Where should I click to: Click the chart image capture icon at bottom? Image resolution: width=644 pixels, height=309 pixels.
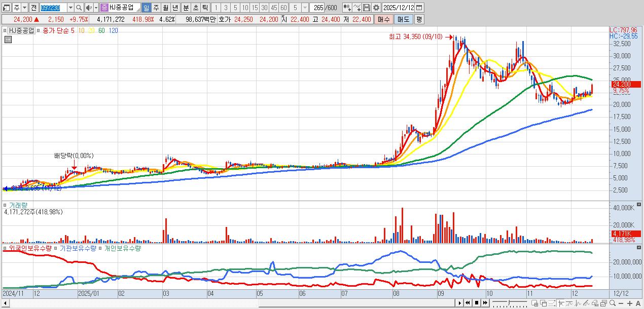[x=603, y=303]
